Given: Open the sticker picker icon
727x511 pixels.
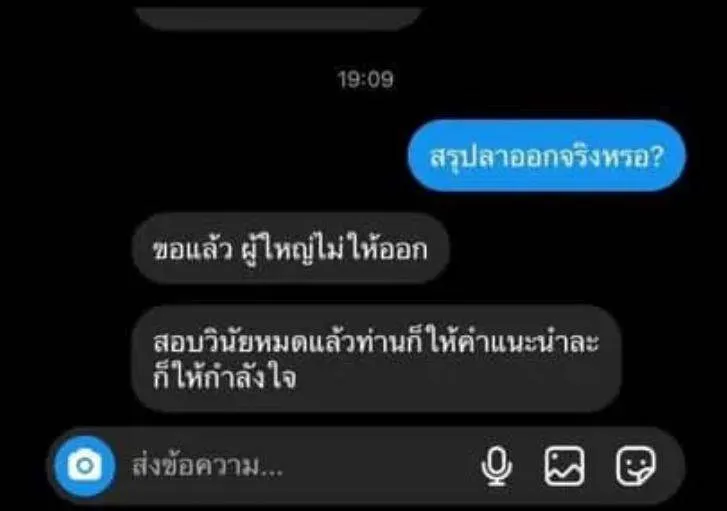Looking at the screenshot, I should (636, 466).
